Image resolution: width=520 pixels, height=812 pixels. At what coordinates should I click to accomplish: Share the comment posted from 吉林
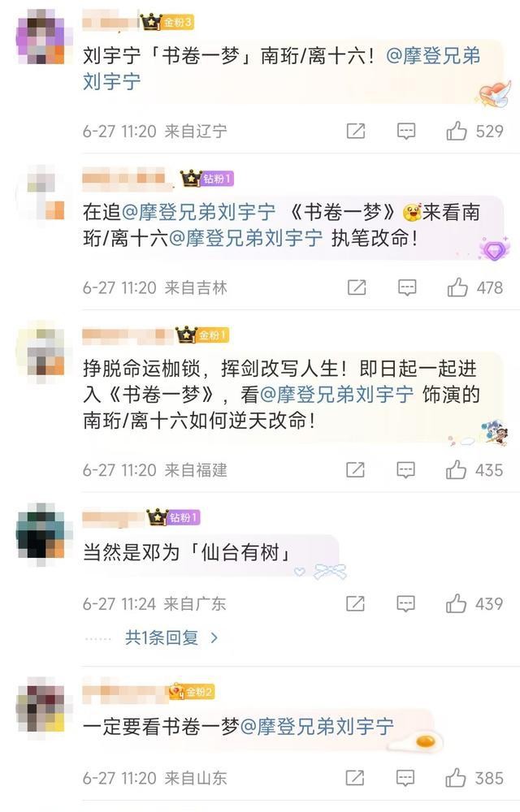[x=357, y=287]
